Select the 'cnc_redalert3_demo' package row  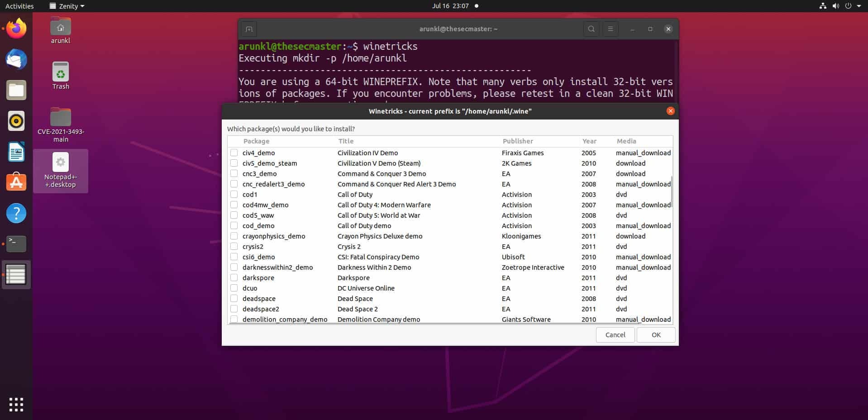tap(450, 184)
